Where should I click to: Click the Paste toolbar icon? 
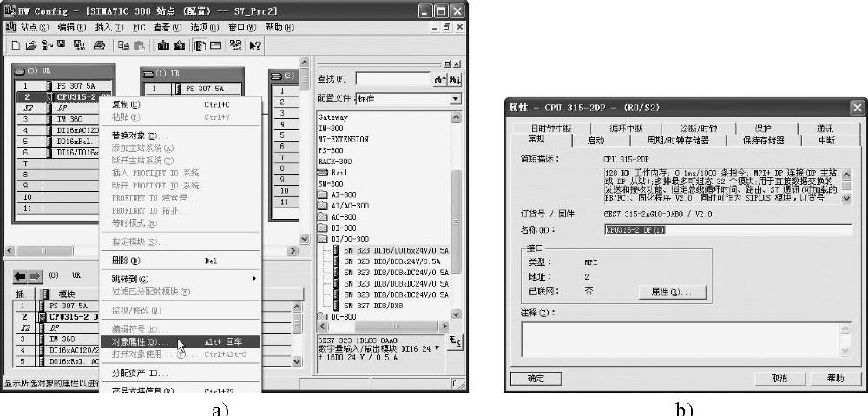[139, 46]
